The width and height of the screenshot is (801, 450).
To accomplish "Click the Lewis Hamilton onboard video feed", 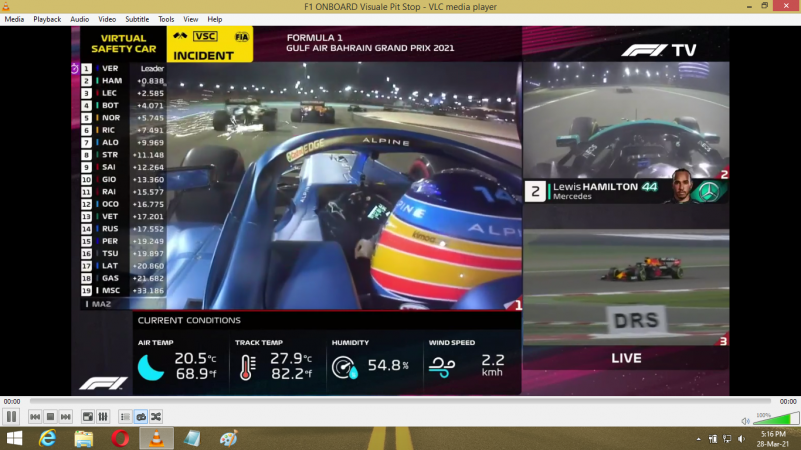I will click(626, 120).
